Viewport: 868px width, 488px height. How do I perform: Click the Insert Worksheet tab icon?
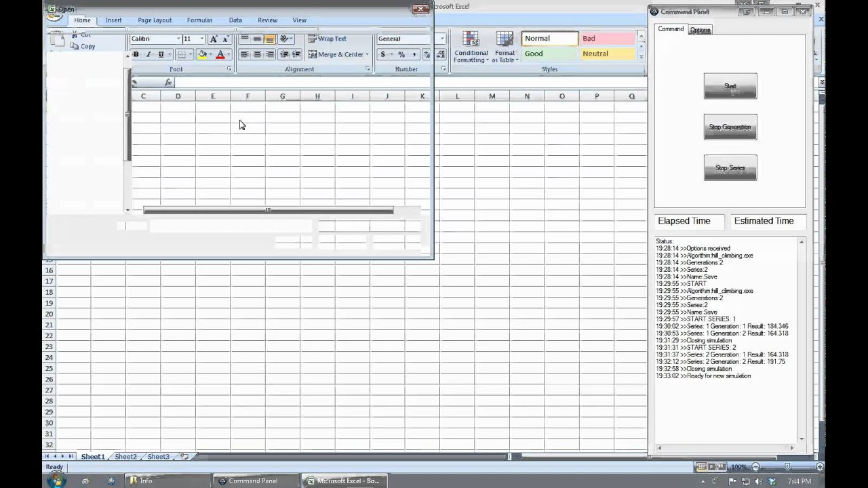pyautogui.click(x=184, y=457)
